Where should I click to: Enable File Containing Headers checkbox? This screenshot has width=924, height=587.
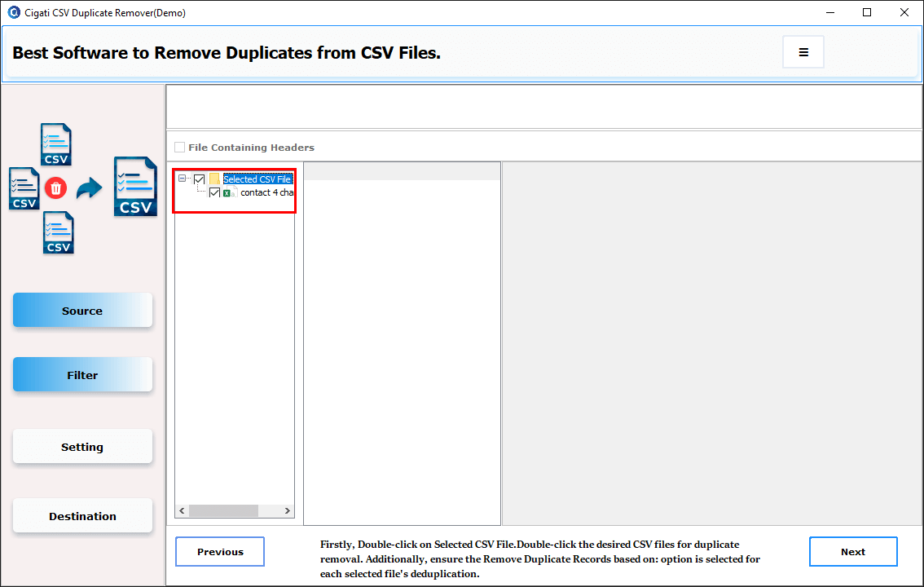click(180, 148)
